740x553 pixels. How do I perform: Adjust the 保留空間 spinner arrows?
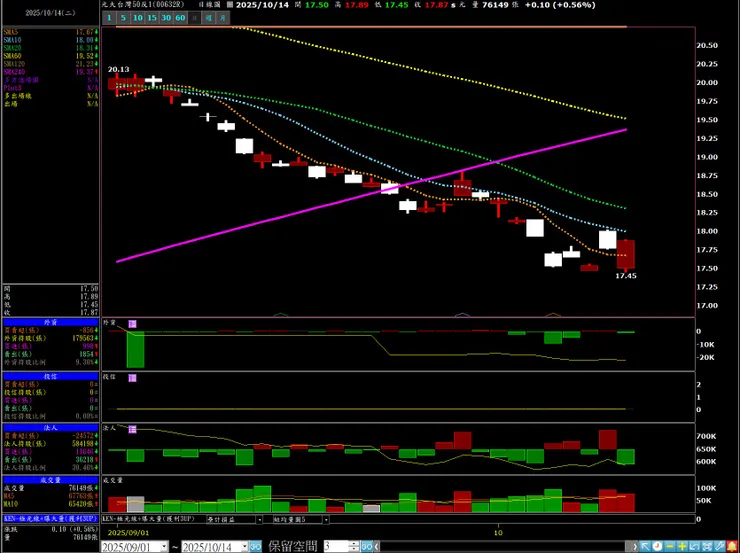pyautogui.click(x=354, y=547)
